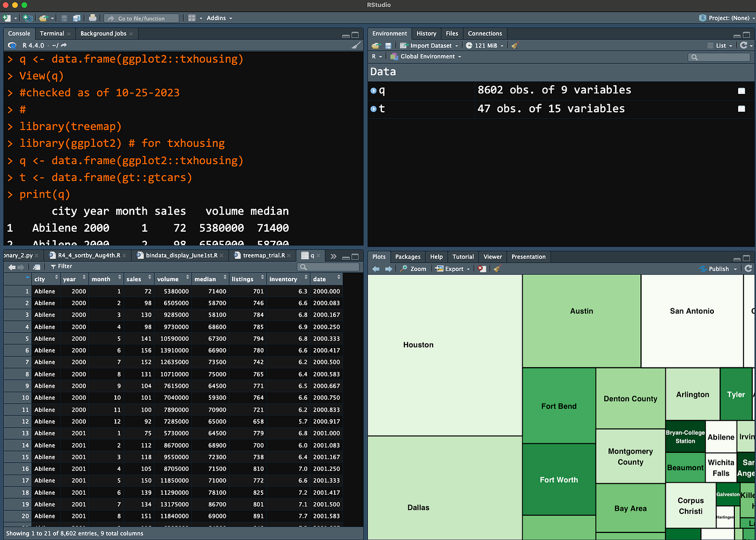This screenshot has width=756, height=540.
Task: Clear all plots with broom icon
Action: (x=497, y=269)
